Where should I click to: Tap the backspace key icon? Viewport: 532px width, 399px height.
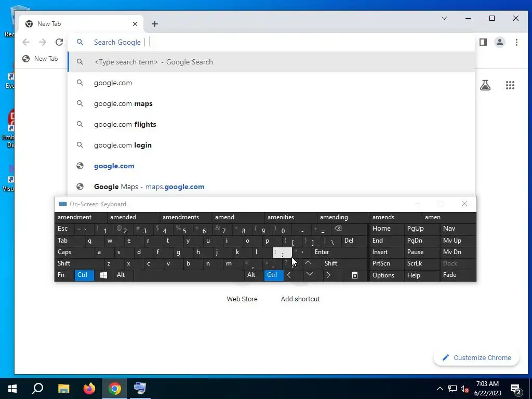coord(350,229)
